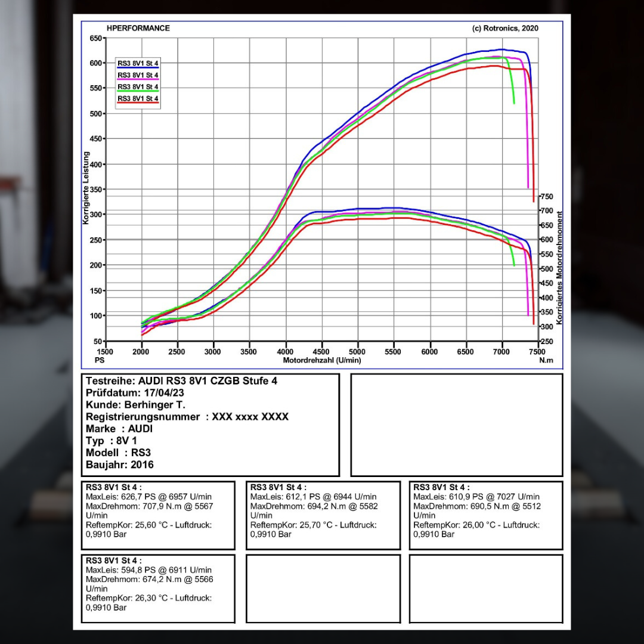
Task: Select the result box showing 594,8 PS
Action: point(158,589)
